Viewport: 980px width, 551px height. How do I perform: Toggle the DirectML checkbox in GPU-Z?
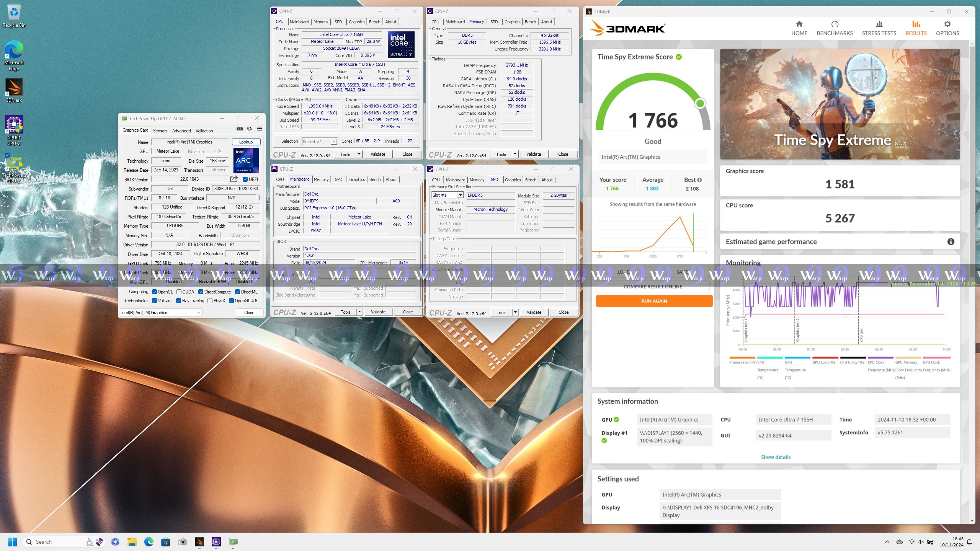pyautogui.click(x=237, y=292)
